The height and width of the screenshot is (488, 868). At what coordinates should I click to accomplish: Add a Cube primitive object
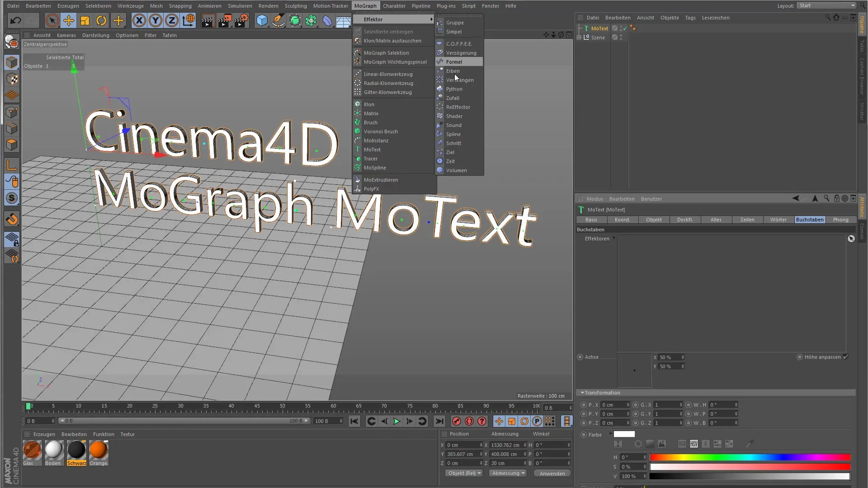[262, 20]
